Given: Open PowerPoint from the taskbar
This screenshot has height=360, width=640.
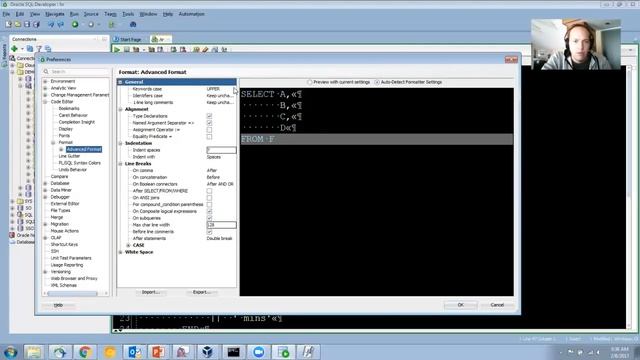Looking at the screenshot, I should pos(158,352).
